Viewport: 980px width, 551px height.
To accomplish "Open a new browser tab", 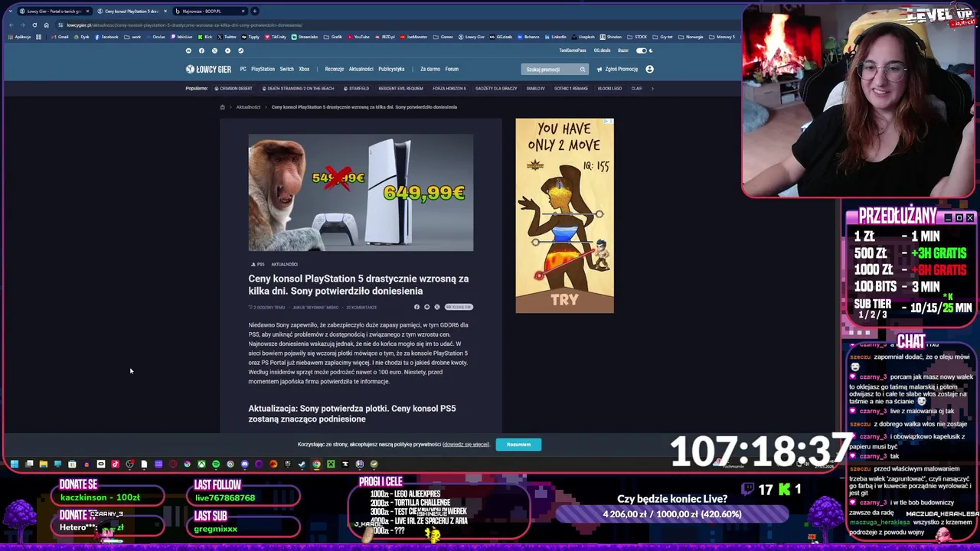I will 255,11.
